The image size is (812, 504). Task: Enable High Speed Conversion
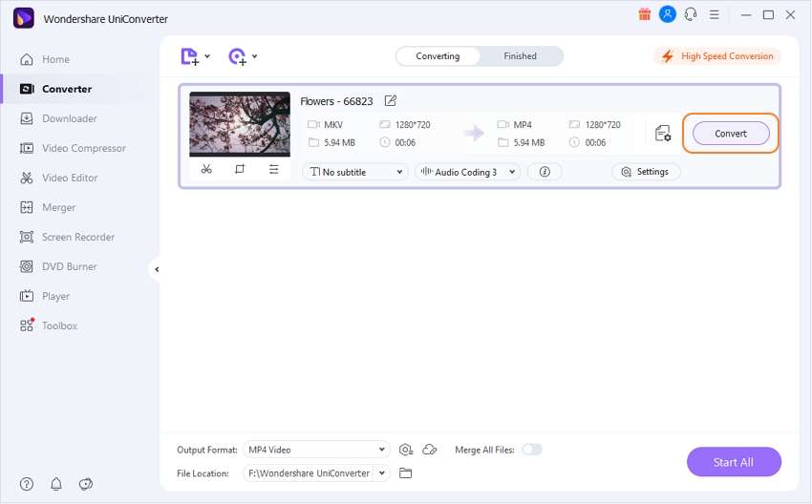[x=717, y=56]
